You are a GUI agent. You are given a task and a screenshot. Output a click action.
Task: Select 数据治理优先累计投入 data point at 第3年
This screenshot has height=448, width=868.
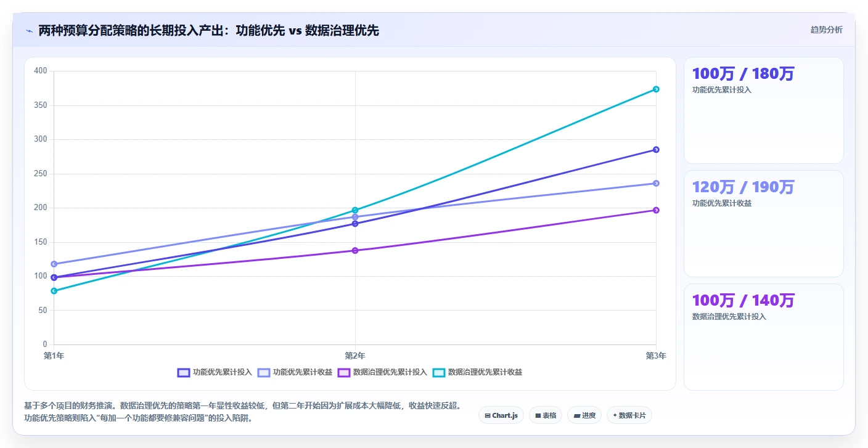pos(656,210)
